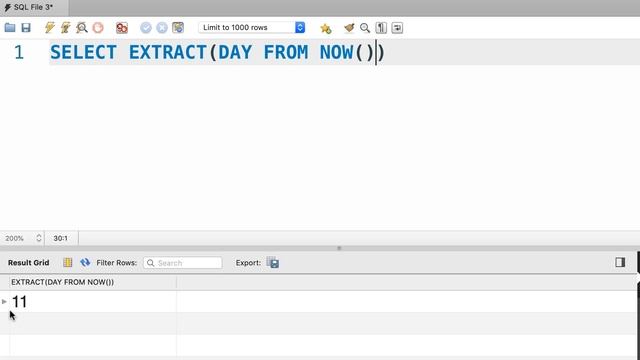Open find panel magnifier icon
This screenshot has width=640, height=360.
click(365, 28)
